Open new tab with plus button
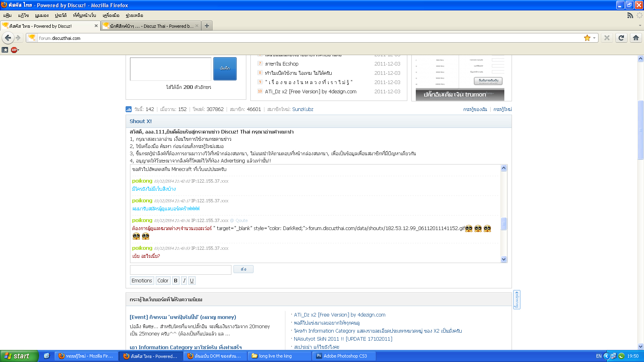 [206, 26]
